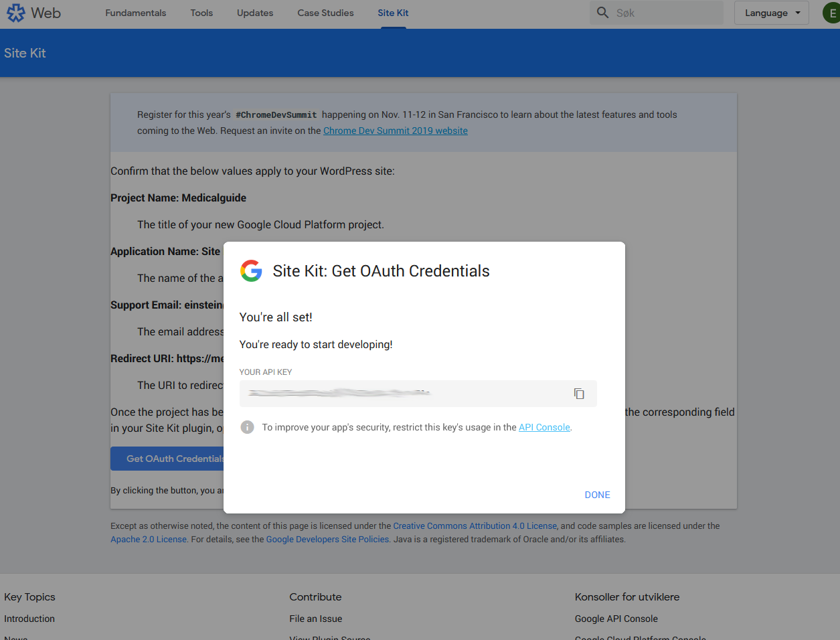Open the Case Studies tab
The height and width of the screenshot is (640, 840).
[325, 13]
